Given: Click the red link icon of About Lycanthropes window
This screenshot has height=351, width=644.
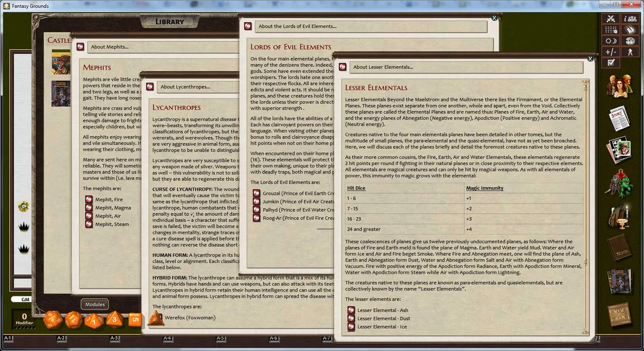Looking at the screenshot, I should (x=150, y=87).
